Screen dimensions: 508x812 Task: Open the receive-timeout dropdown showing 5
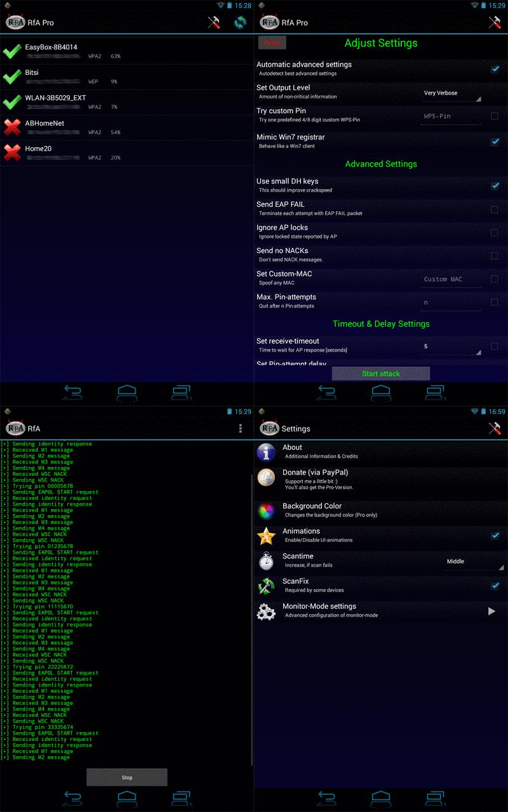(x=451, y=347)
